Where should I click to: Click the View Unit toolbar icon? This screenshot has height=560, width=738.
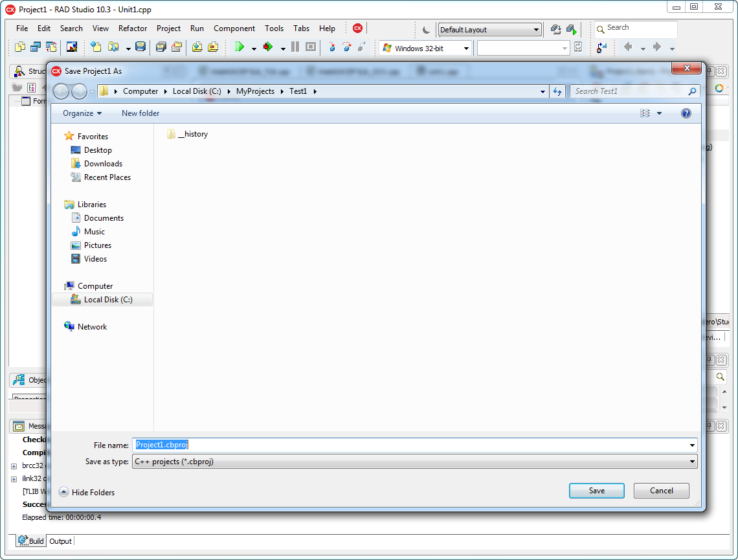coord(20,47)
